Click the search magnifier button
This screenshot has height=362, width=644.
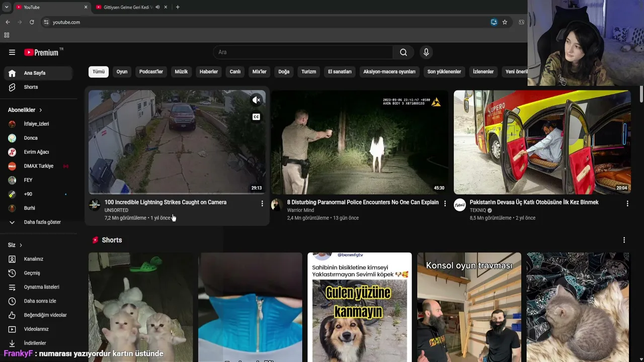404,52
